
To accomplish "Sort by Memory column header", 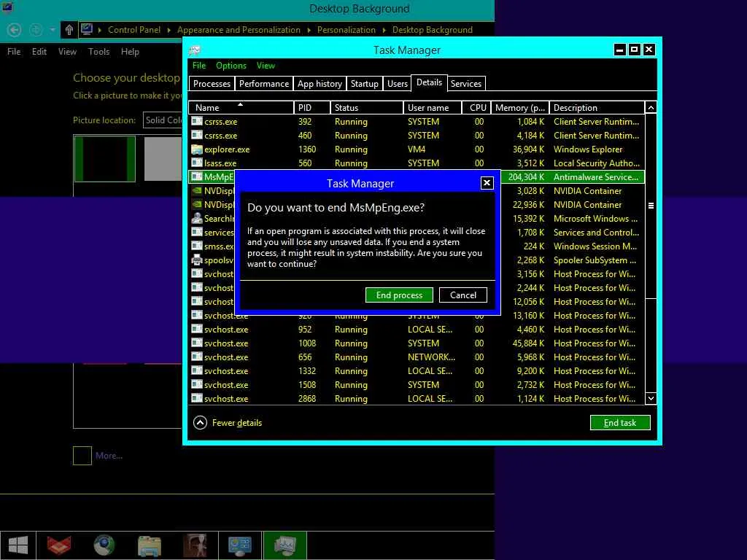I will point(519,108).
